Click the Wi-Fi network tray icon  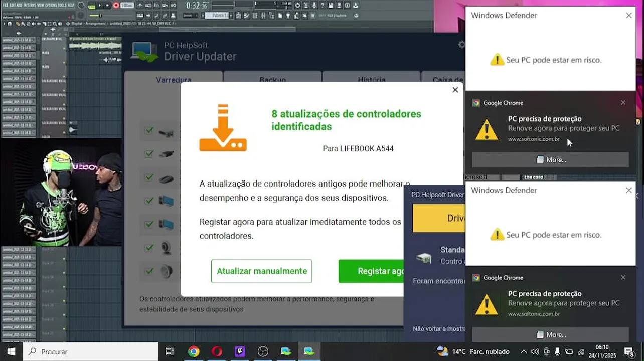581,351
